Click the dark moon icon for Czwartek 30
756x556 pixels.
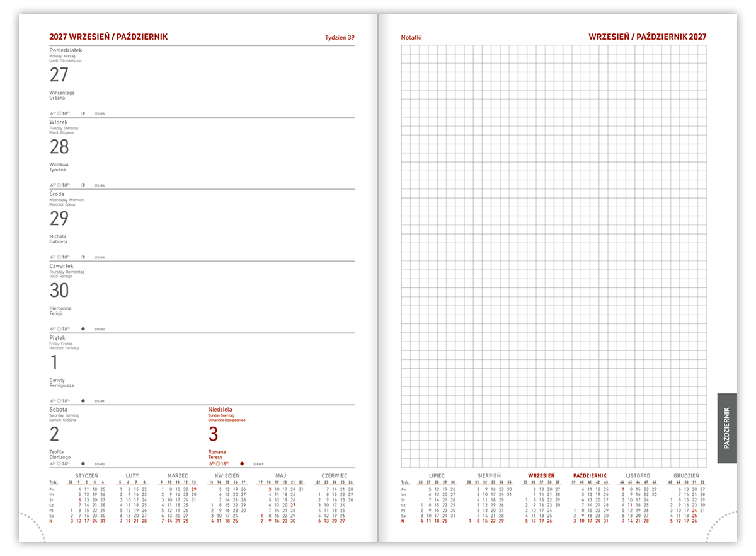click(83, 328)
